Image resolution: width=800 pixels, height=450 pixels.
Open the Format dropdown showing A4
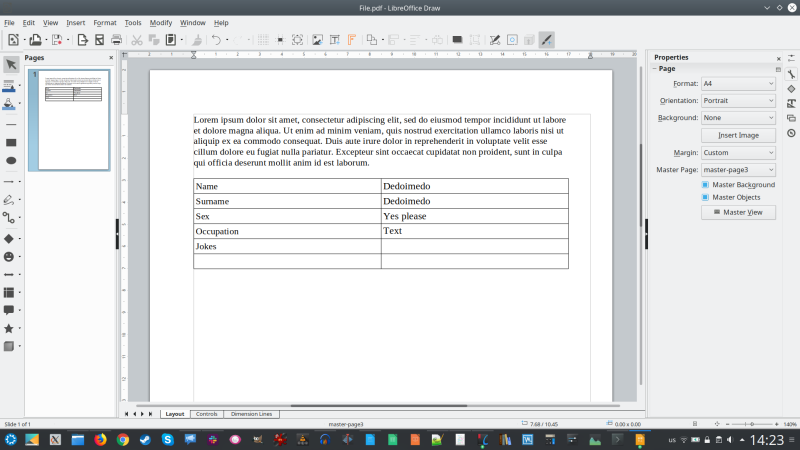pos(738,84)
